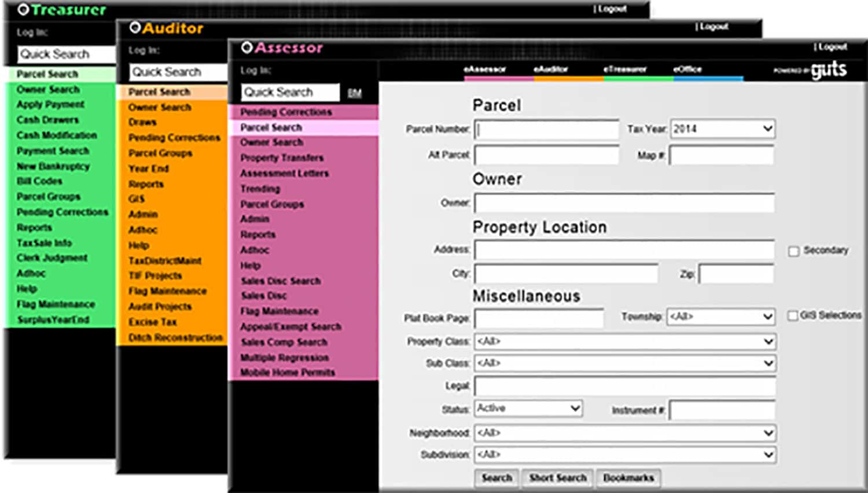Click Treasurer Quick Search box

click(x=67, y=54)
